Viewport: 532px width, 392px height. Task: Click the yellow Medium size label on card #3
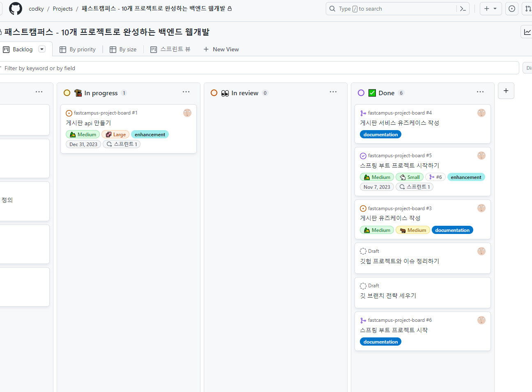tap(413, 230)
